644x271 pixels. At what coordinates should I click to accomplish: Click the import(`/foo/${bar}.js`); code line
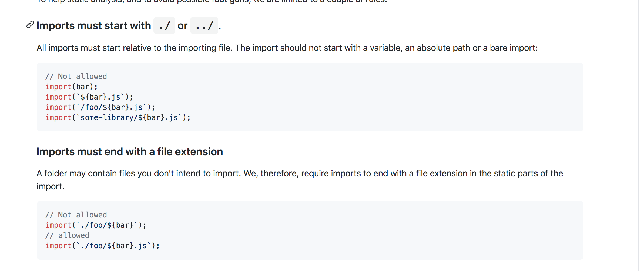(100, 107)
